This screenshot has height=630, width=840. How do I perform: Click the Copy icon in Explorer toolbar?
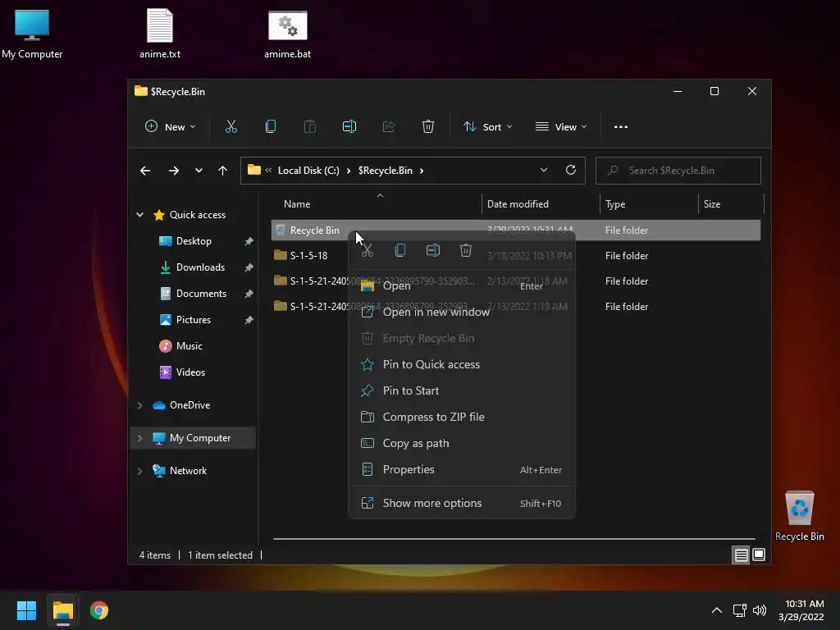click(271, 127)
